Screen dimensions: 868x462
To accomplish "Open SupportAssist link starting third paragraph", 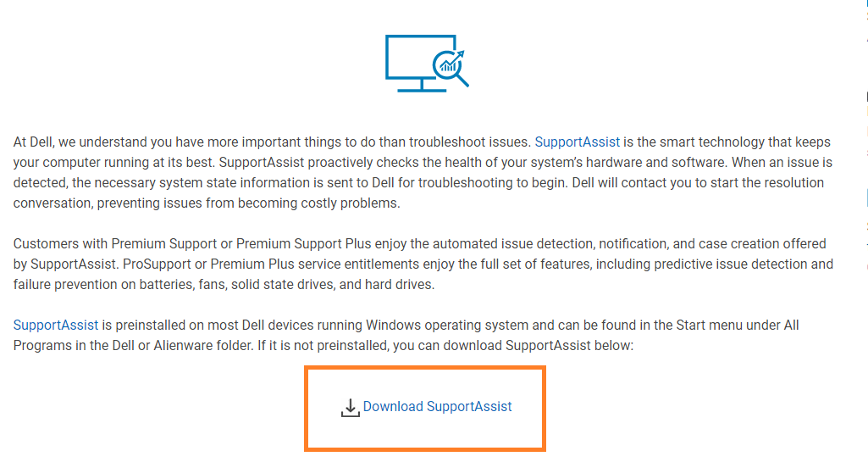I will point(55,326).
